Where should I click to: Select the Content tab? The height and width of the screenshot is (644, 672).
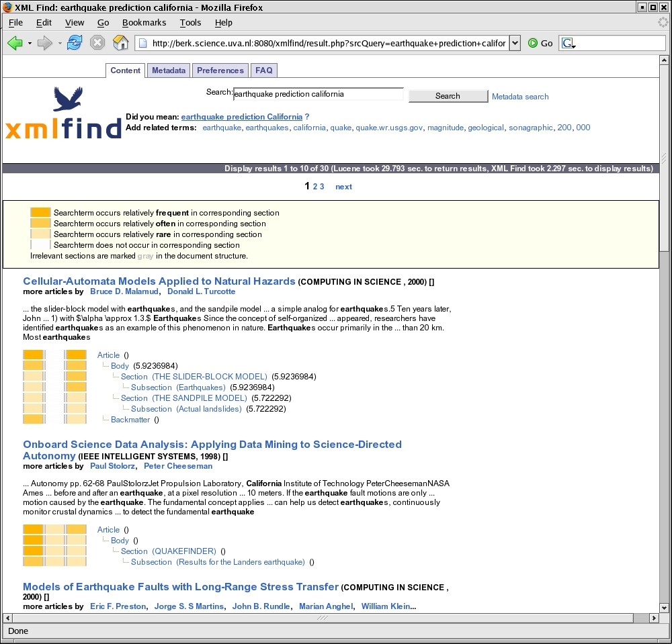coord(125,71)
